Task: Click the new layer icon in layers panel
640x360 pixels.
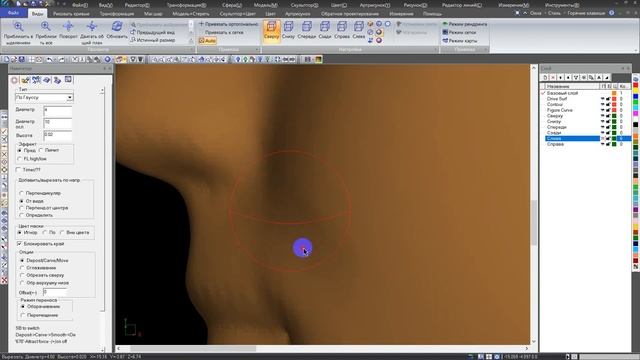Action: pos(545,77)
